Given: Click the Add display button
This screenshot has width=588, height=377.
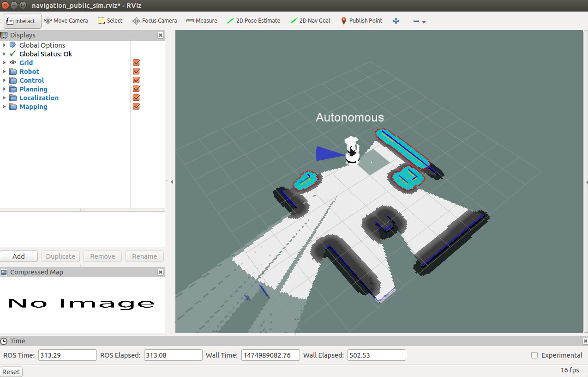Looking at the screenshot, I should coord(19,256).
